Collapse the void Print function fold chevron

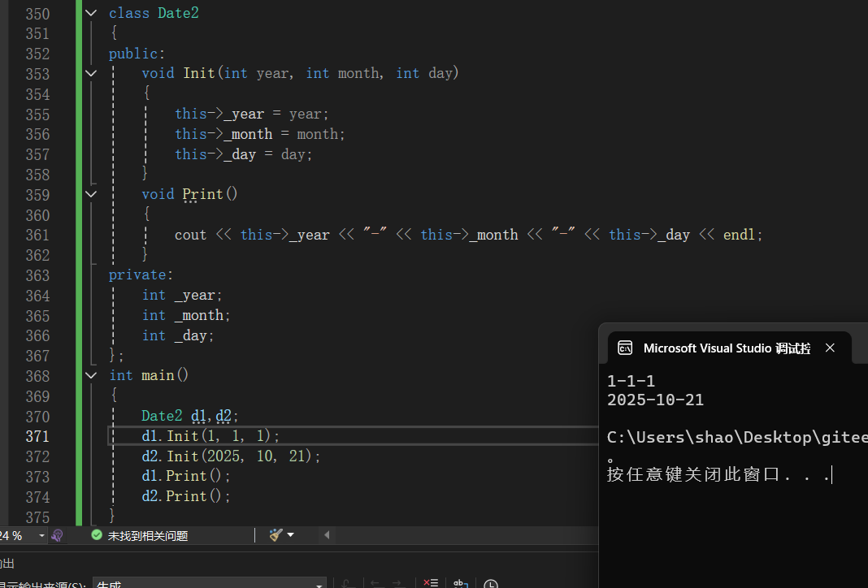click(91, 194)
